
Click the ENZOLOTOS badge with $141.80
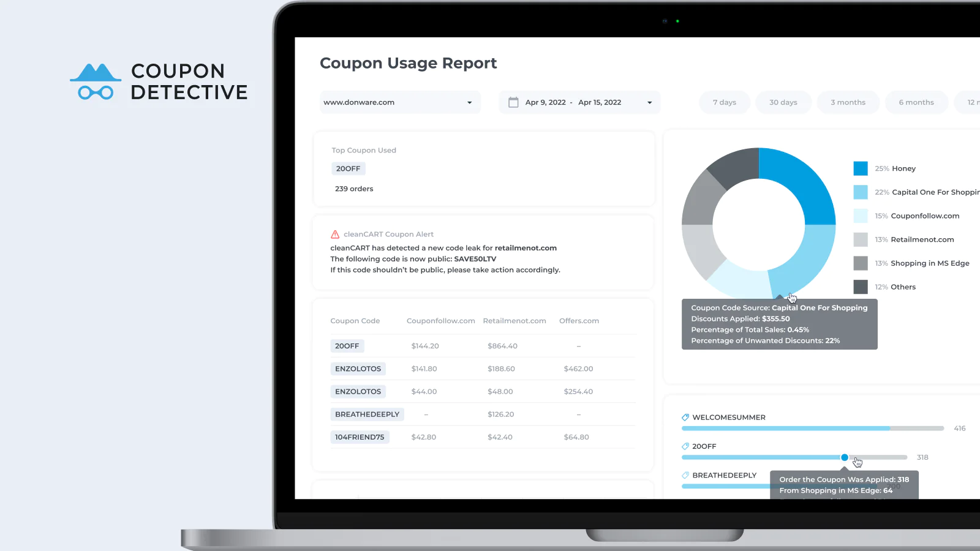tap(358, 369)
